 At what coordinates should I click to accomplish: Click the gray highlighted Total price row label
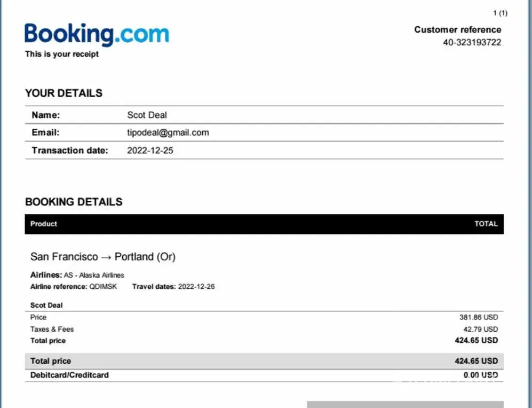[51, 361]
